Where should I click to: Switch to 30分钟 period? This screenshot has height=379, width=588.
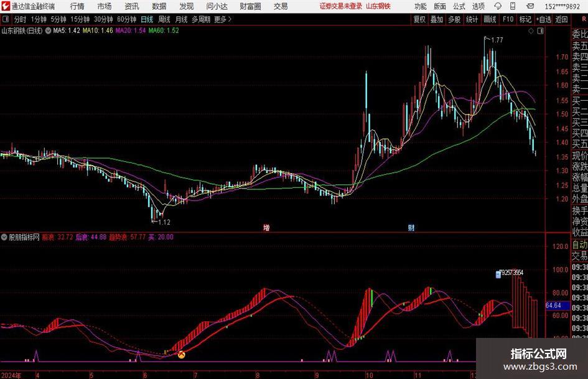pyautogui.click(x=103, y=19)
